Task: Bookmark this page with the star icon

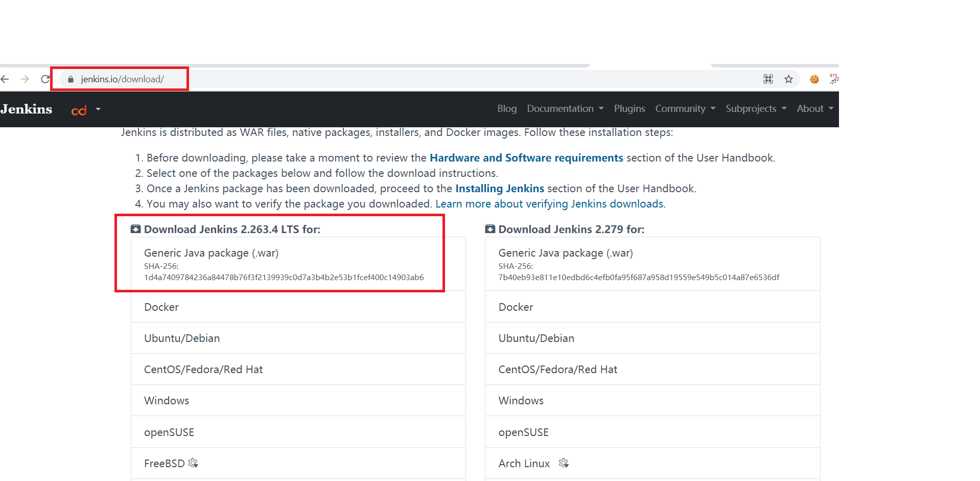Action: [x=788, y=79]
